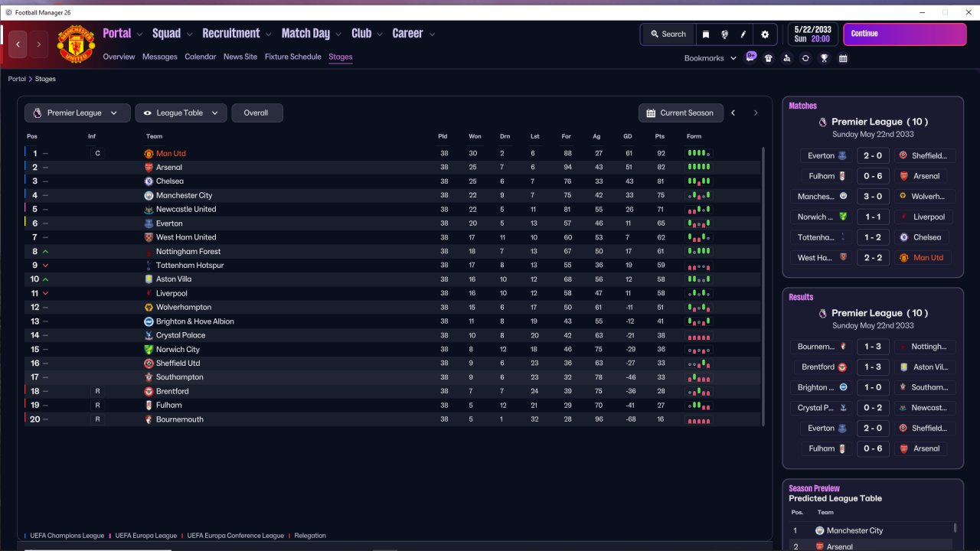Screen dimensions: 980x551
Task: Open the calendar shortcut icon
Action: (843, 58)
